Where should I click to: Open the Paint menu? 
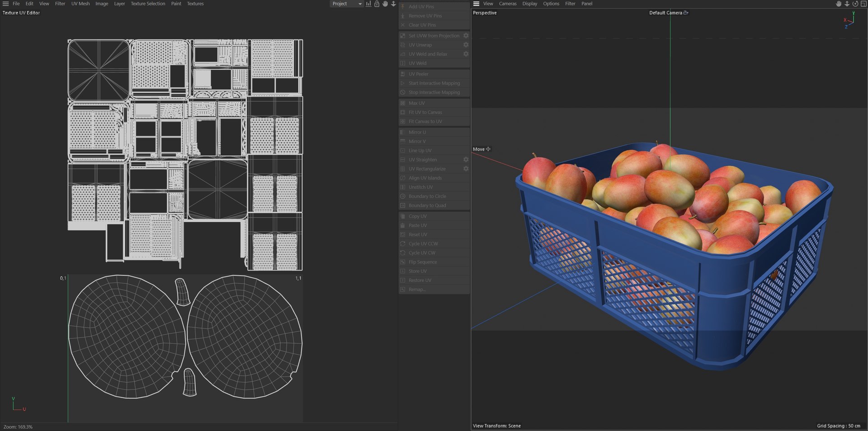point(176,4)
